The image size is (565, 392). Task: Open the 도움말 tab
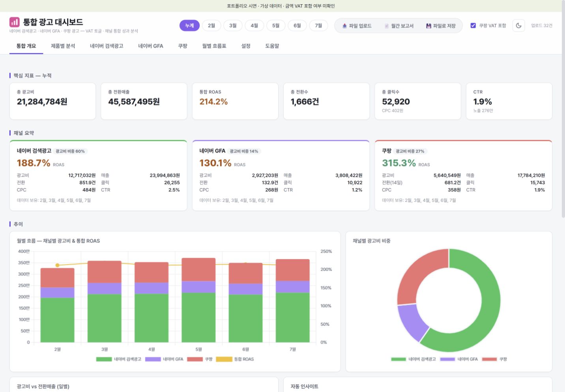coord(272,46)
